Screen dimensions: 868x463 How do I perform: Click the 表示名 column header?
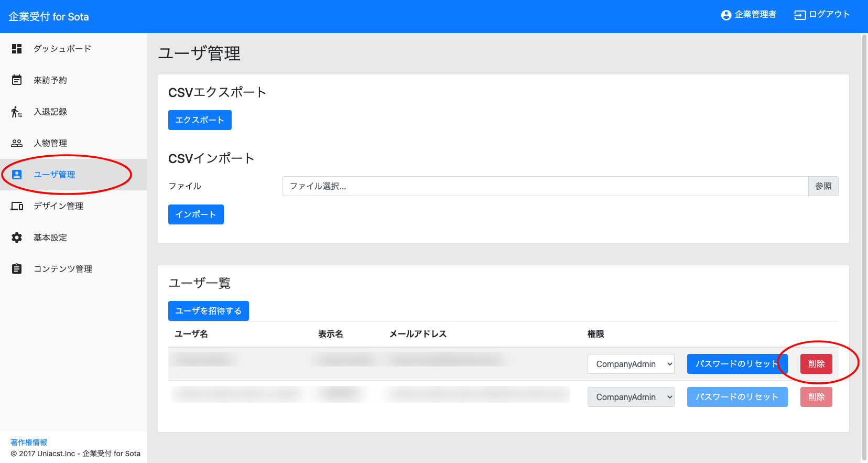[331, 334]
